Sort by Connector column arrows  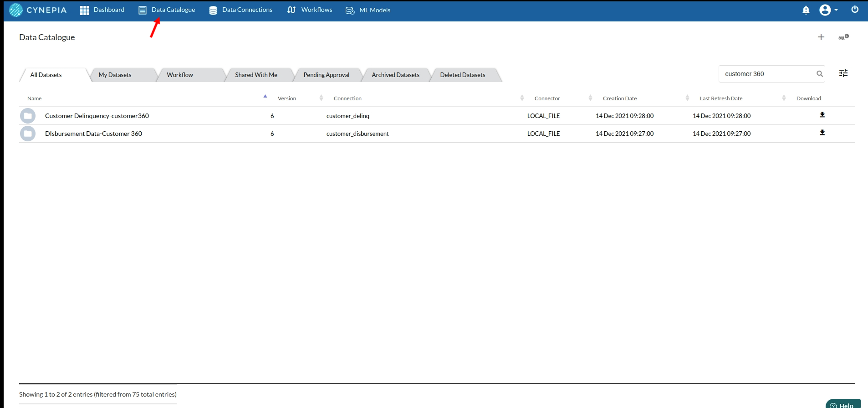590,98
